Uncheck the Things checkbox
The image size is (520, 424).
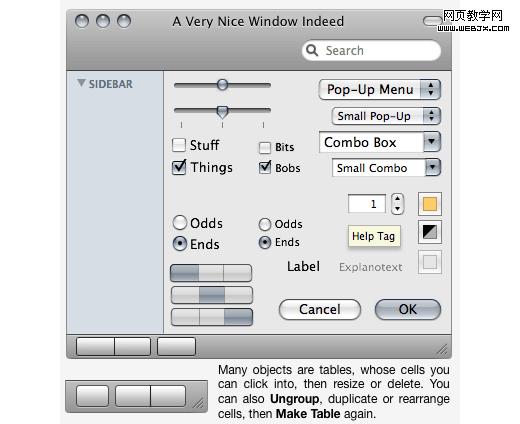pos(179,167)
